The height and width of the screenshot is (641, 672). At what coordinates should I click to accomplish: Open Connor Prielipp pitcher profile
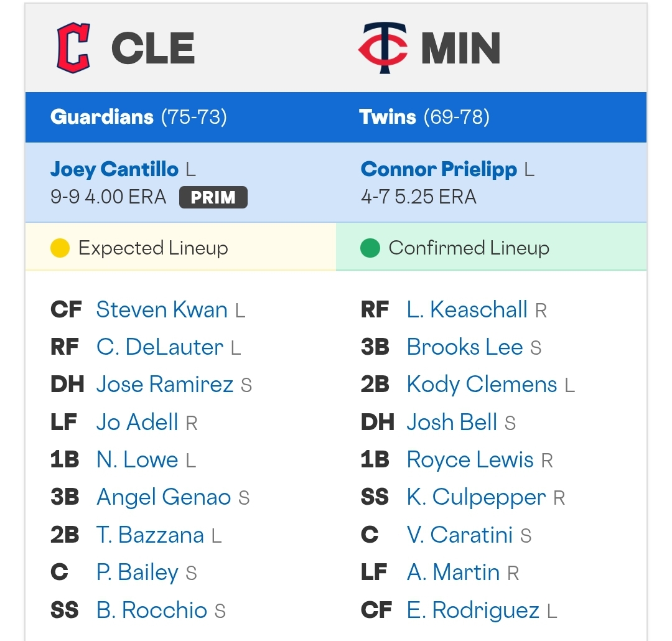(439, 169)
